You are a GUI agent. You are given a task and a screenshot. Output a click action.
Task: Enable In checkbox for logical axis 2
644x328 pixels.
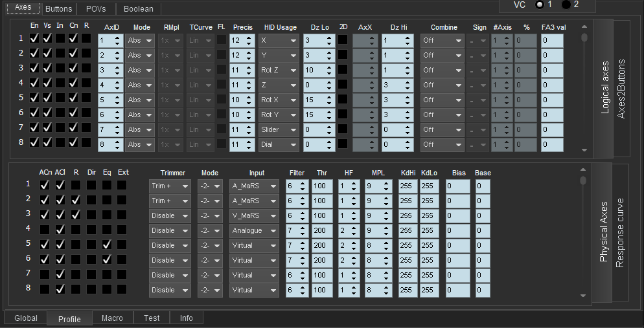60,53
